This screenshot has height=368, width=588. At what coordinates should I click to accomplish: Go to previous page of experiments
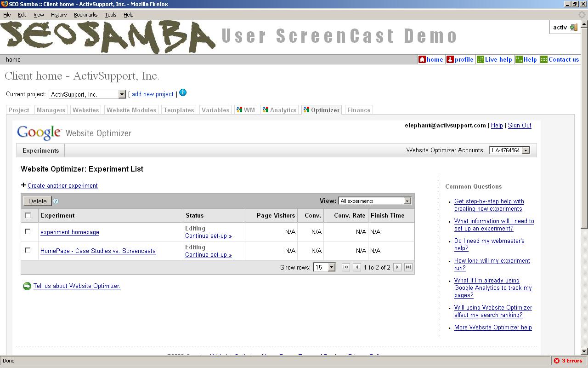click(356, 267)
